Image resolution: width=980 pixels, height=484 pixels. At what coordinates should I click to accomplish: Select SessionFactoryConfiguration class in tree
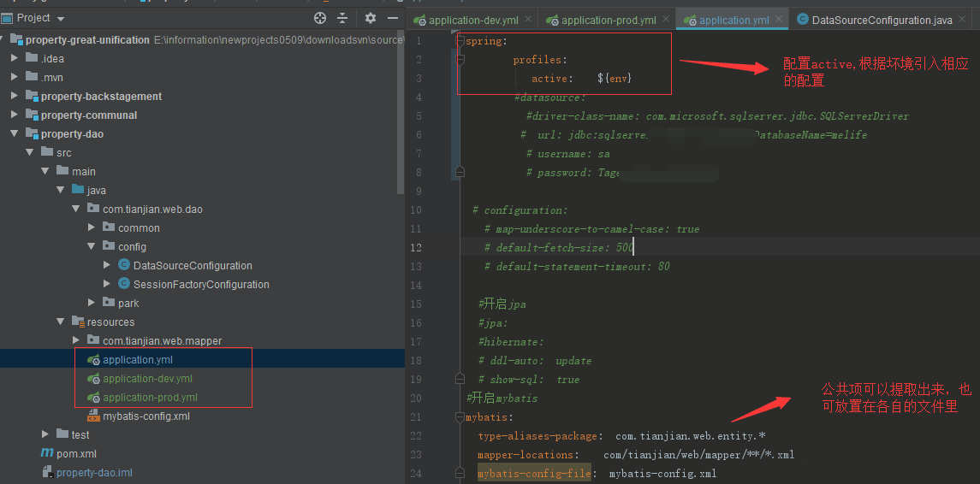201,285
